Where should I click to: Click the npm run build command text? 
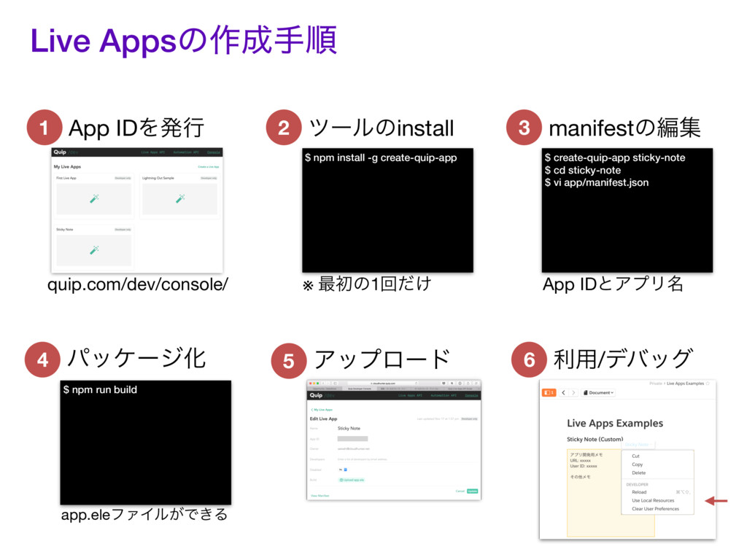pyautogui.click(x=100, y=389)
